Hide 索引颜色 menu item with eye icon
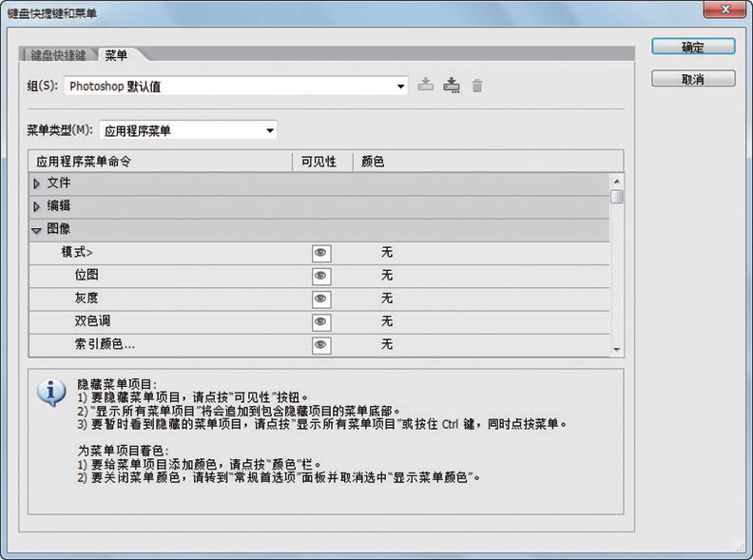The image size is (753, 560). (321, 344)
